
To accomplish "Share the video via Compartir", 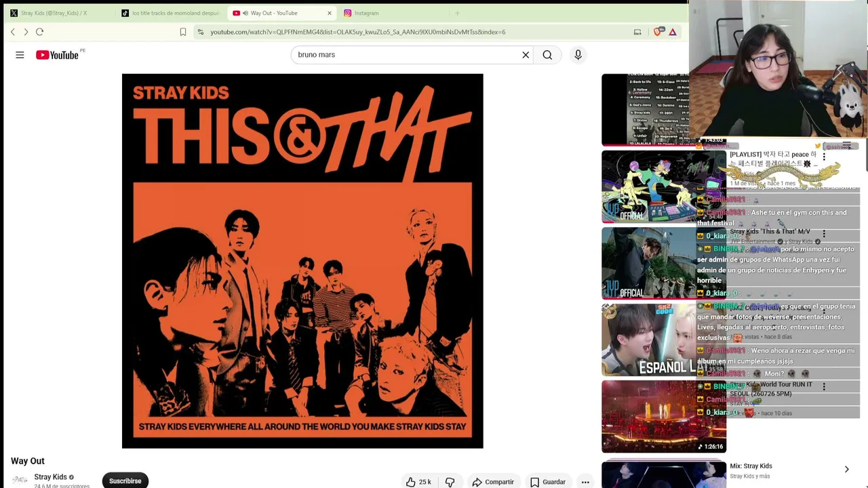I will 493,482.
